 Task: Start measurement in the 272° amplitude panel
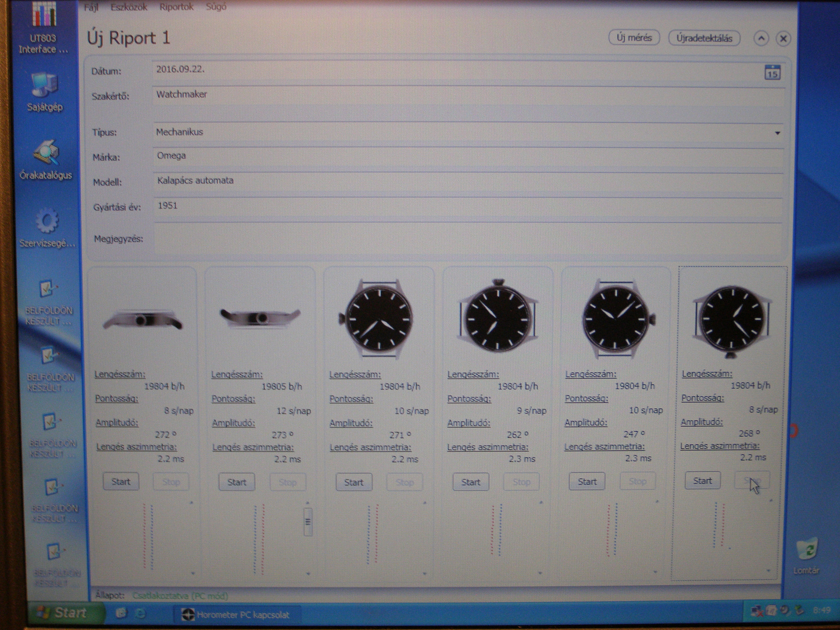click(121, 481)
